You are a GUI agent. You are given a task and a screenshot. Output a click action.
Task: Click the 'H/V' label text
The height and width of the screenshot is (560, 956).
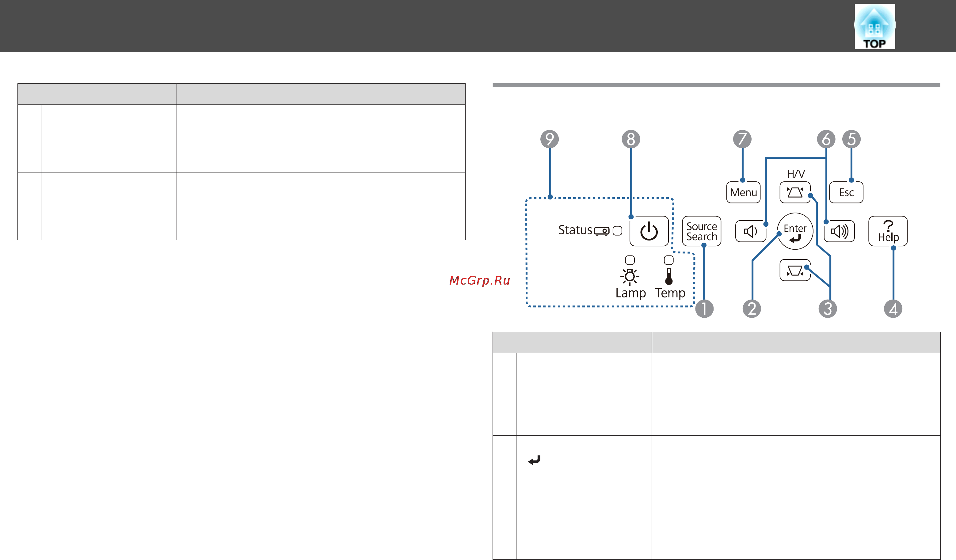(x=795, y=174)
